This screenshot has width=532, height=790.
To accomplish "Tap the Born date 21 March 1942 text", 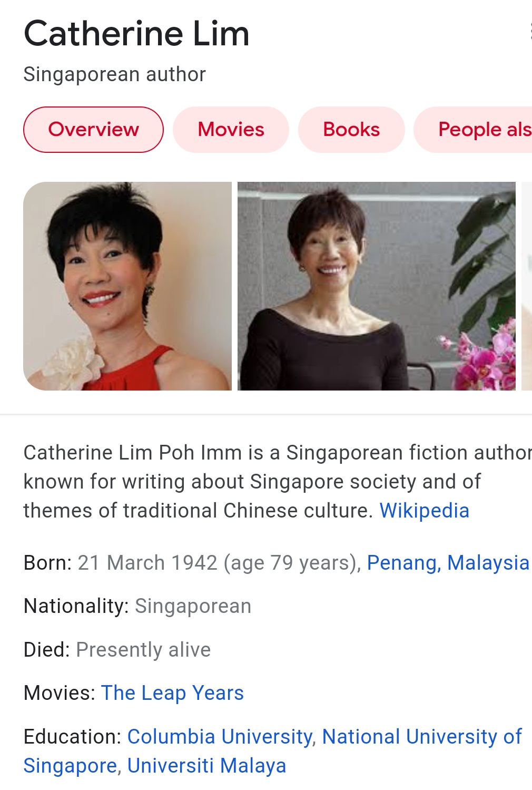I will [x=147, y=563].
